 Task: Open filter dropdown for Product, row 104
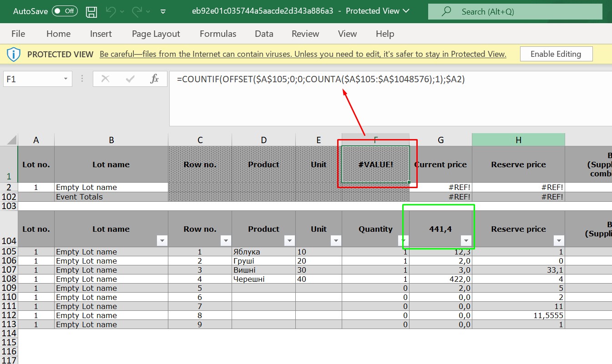(x=289, y=241)
